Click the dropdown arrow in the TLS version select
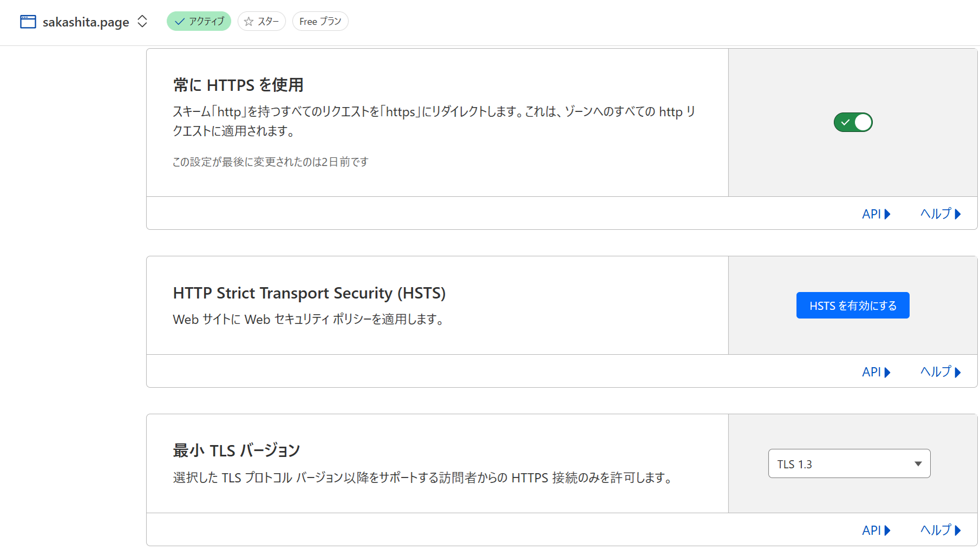The image size is (980, 557). (x=918, y=464)
